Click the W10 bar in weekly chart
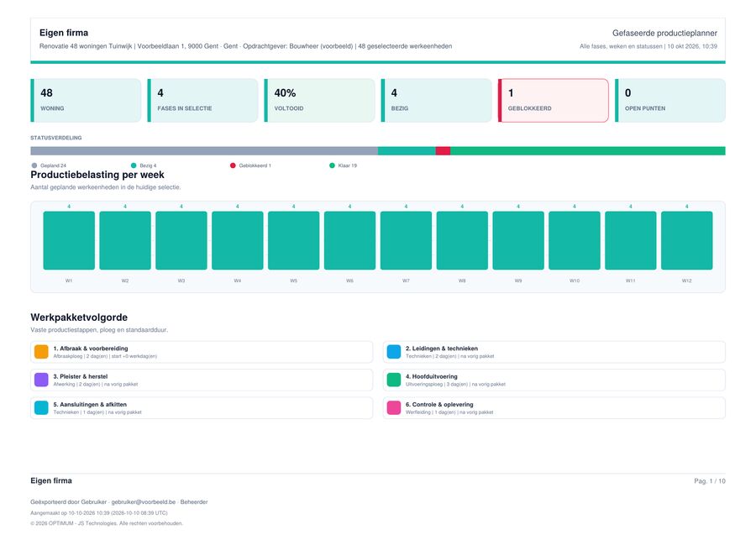 click(575, 240)
